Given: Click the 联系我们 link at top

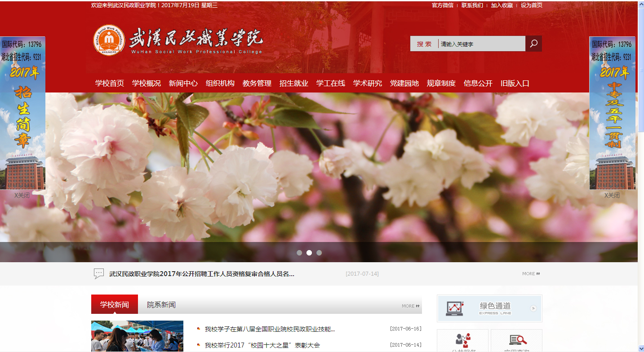Looking at the screenshot, I should tap(472, 5).
